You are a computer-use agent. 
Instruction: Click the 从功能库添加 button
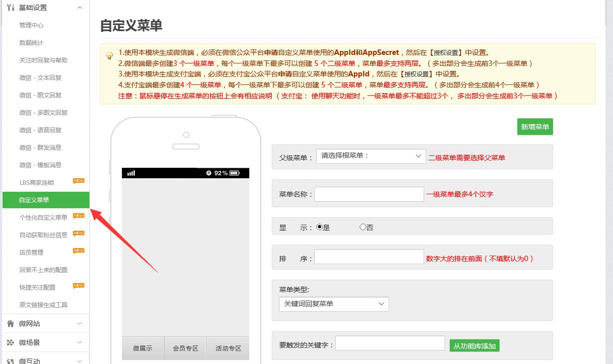coord(474,346)
